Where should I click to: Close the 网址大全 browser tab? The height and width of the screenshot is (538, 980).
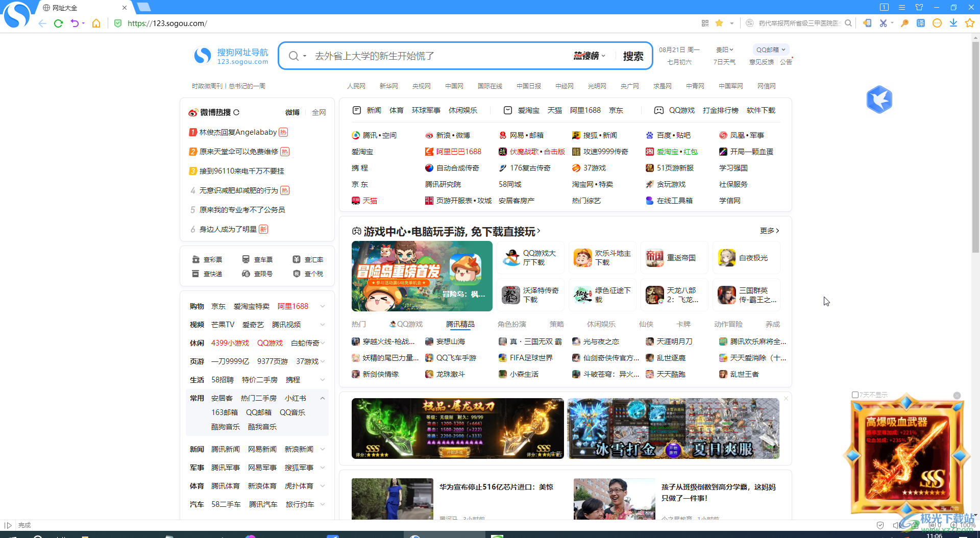click(125, 8)
